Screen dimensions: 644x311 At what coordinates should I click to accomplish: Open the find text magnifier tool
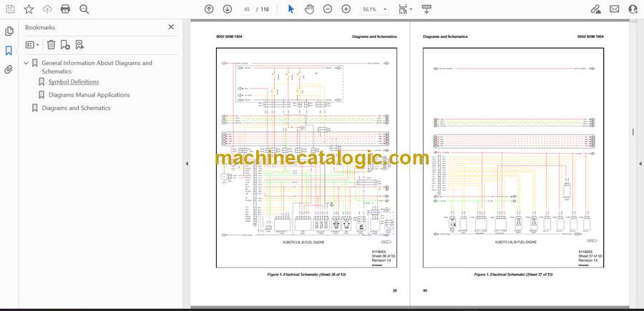[x=84, y=9]
